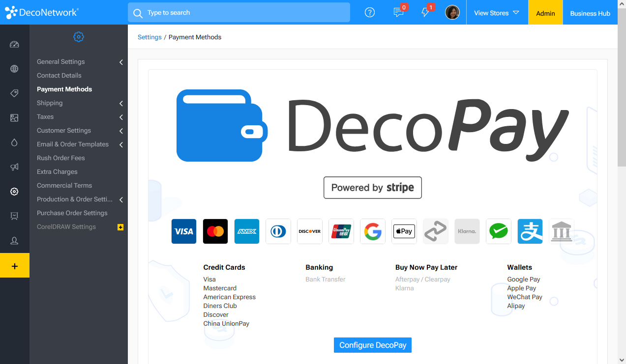Select the globe Websites icon
The height and width of the screenshot is (364, 626).
click(x=14, y=69)
